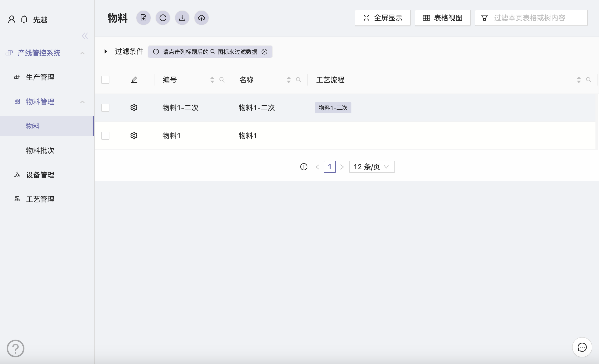Screen dimensions: 599x364
Task: Check the 物料1-二次 row checkbox
Action: (x=105, y=108)
